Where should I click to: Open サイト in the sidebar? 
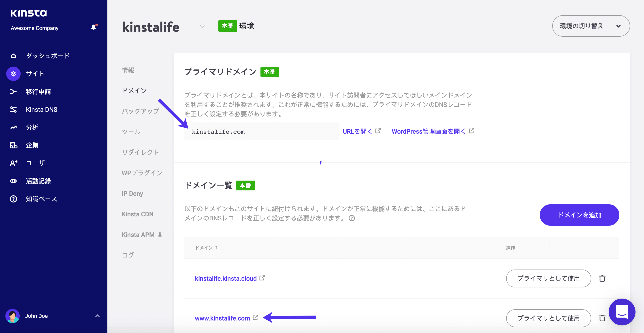click(x=35, y=74)
